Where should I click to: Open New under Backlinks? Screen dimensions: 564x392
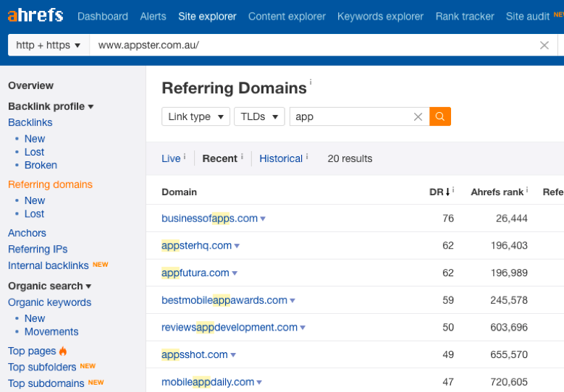point(35,139)
